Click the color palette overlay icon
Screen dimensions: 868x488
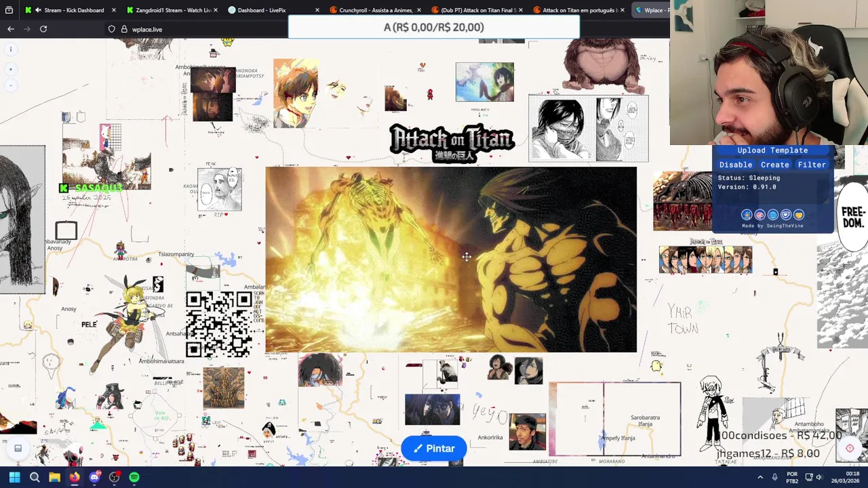tap(759, 215)
